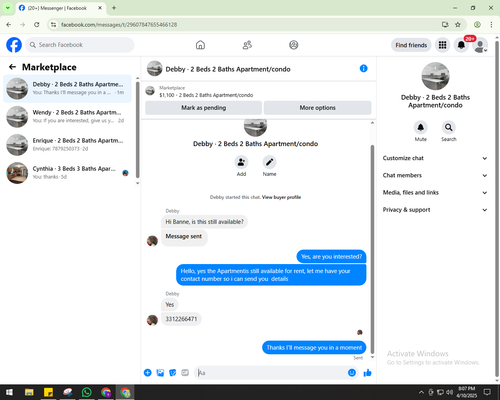Open File Explorer from the taskbar
Screen dimensions: 500x400
[x=29, y=392]
